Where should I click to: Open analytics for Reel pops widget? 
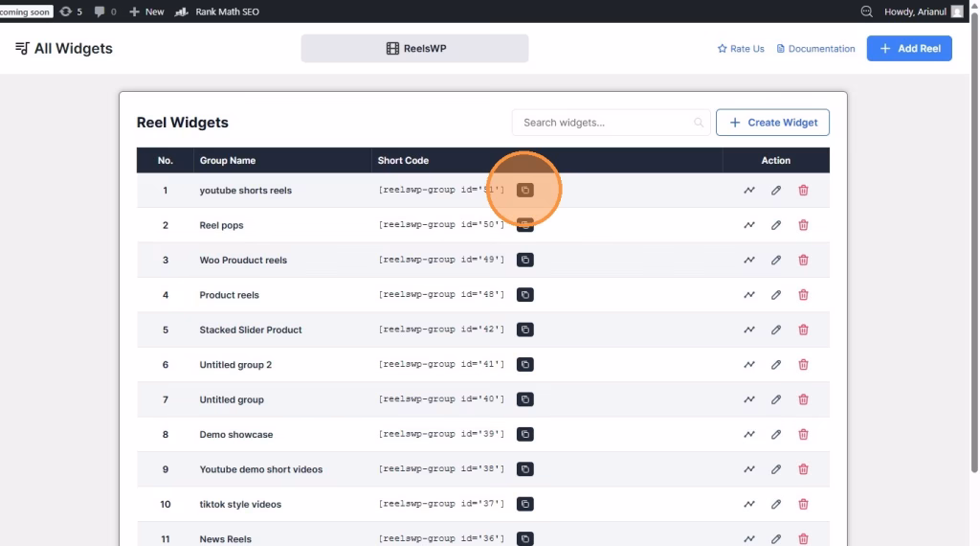click(749, 225)
